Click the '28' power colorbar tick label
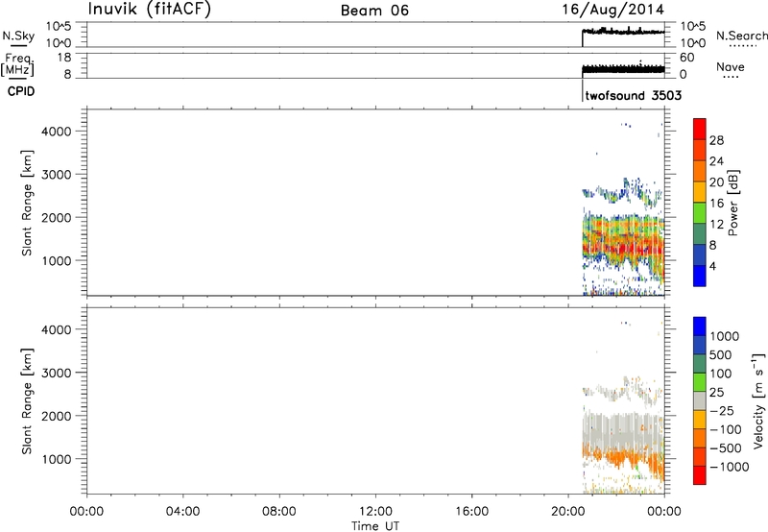This screenshot has height=532, width=768. click(x=716, y=140)
